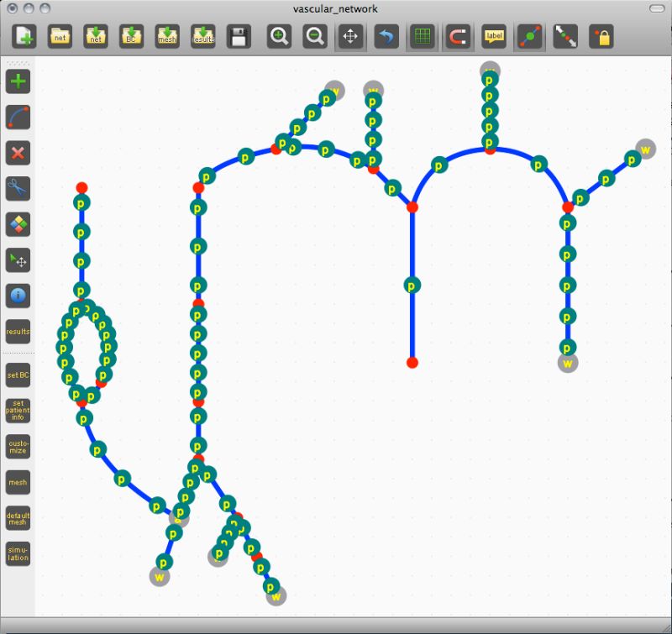The height and width of the screenshot is (634, 672).
Task: Click the gray W node at far right
Action: [x=646, y=149]
